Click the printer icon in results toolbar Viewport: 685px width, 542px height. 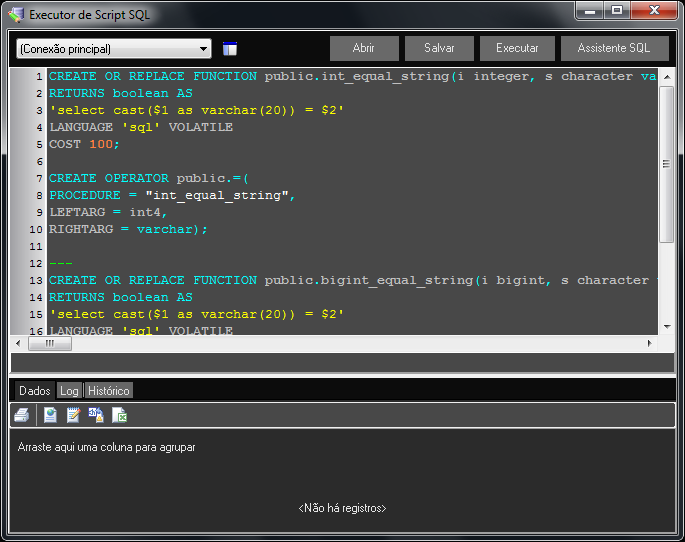tap(22, 415)
